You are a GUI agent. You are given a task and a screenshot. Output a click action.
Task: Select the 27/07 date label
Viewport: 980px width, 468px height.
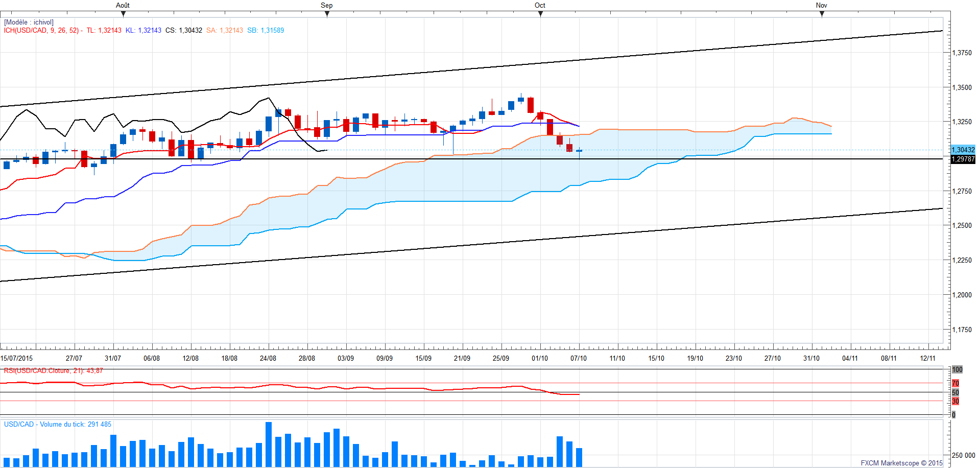coord(74,358)
